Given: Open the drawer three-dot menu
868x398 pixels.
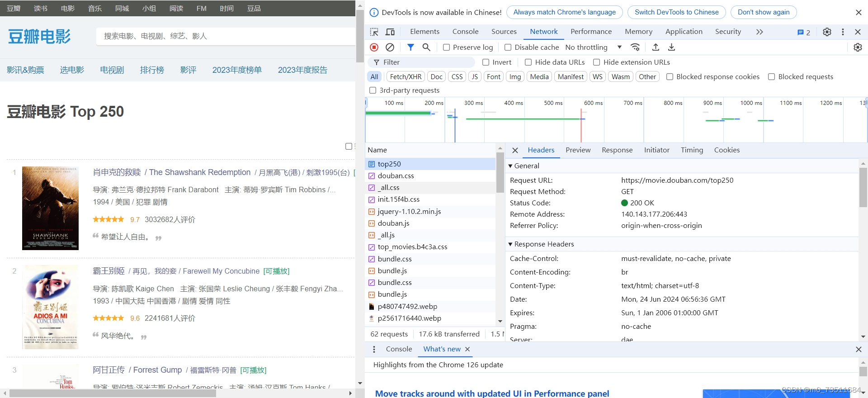Looking at the screenshot, I should coord(374,349).
